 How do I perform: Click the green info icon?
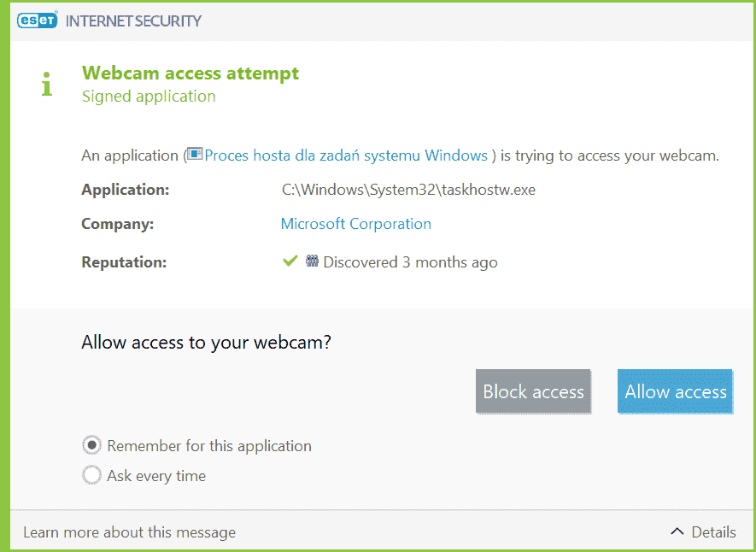[47, 84]
